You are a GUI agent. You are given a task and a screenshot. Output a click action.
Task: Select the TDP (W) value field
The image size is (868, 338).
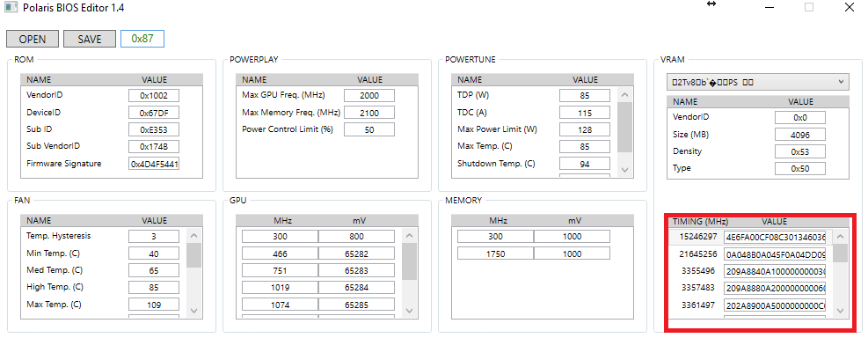(585, 95)
